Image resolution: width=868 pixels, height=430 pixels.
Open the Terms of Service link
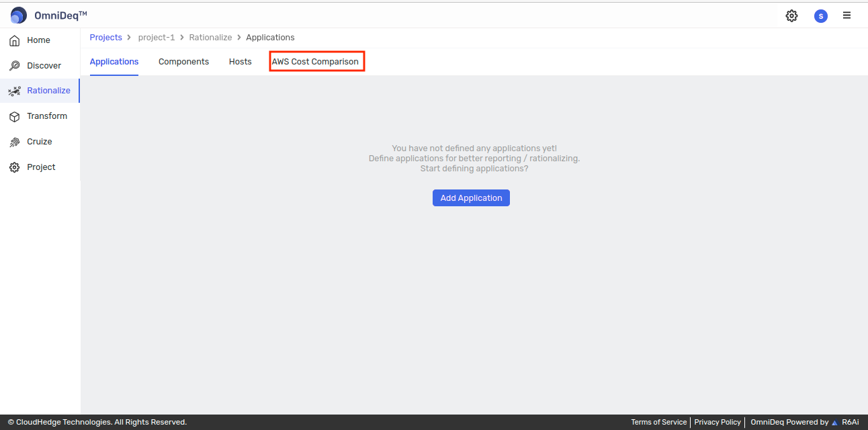tap(658, 422)
